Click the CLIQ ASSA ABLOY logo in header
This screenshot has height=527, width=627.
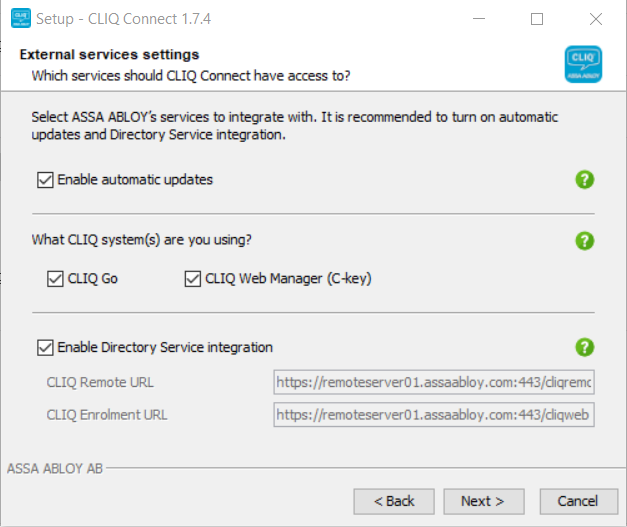[583, 64]
